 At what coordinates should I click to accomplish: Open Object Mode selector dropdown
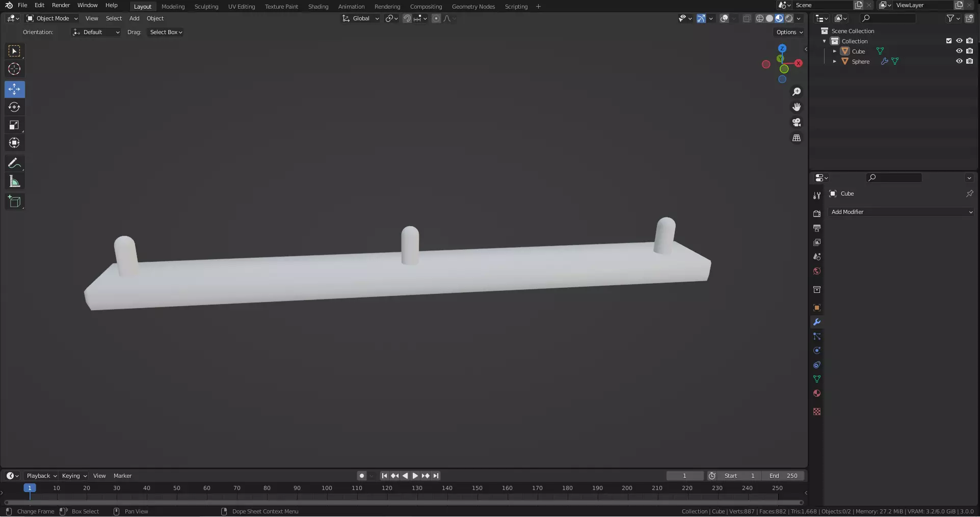click(52, 18)
